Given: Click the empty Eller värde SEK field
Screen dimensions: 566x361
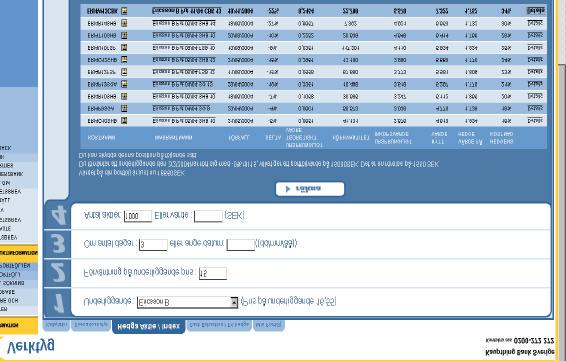Looking at the screenshot, I should tap(208, 216).
